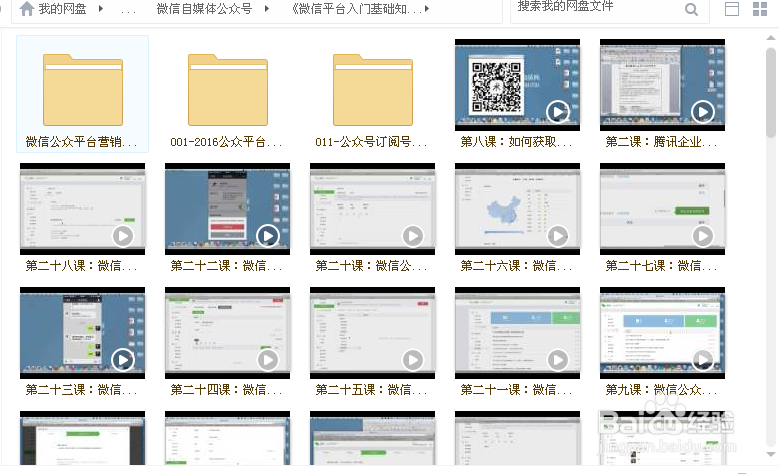This screenshot has width=779, height=474.
Task: Select file name 第二十课：微信公...
Action: pyautogui.click(x=371, y=266)
